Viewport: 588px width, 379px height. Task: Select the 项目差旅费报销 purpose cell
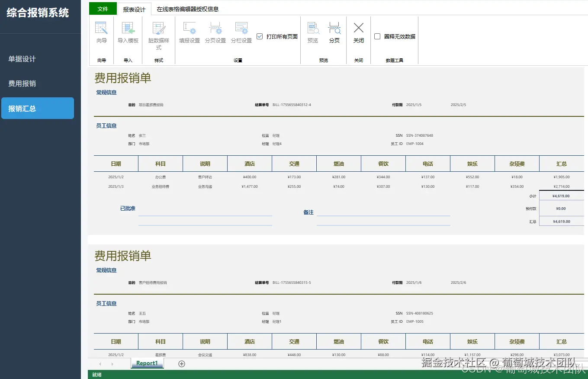(x=151, y=105)
